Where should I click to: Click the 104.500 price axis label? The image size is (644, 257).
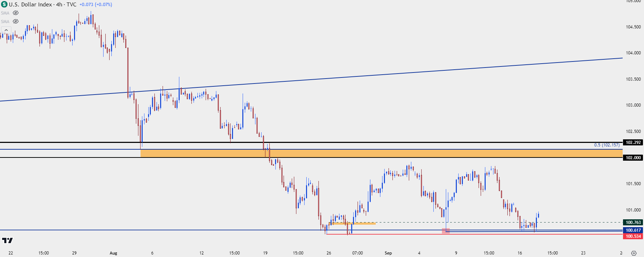[633, 27]
